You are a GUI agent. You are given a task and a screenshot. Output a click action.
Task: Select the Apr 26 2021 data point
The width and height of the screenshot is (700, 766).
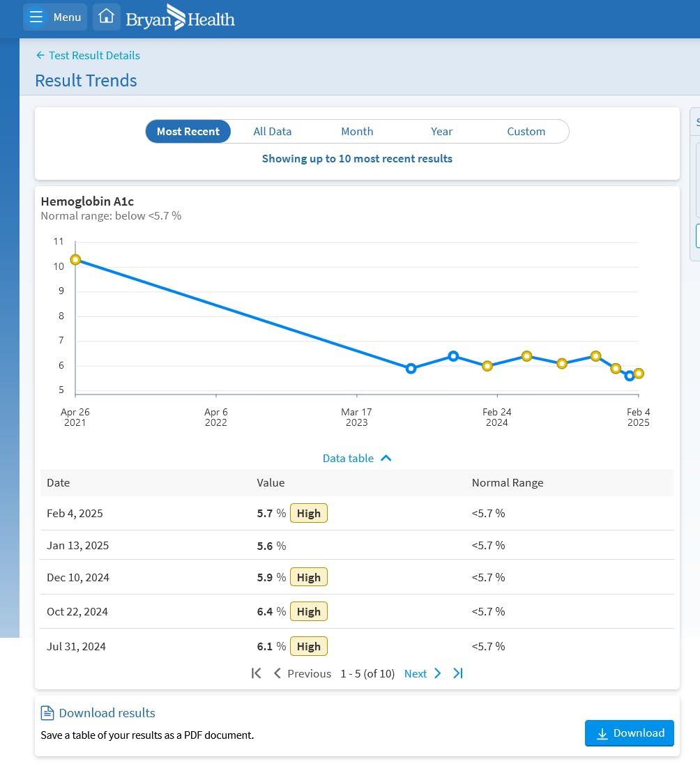tap(75, 260)
